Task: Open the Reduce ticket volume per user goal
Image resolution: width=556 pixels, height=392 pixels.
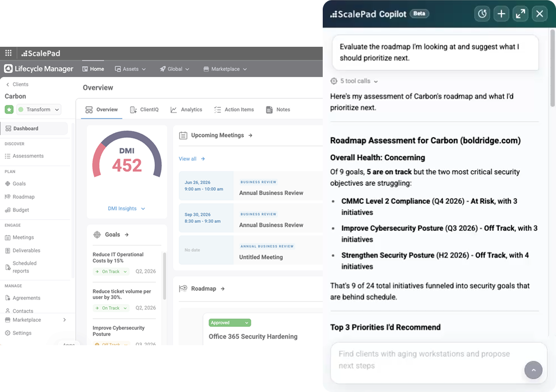Action: pos(121,294)
